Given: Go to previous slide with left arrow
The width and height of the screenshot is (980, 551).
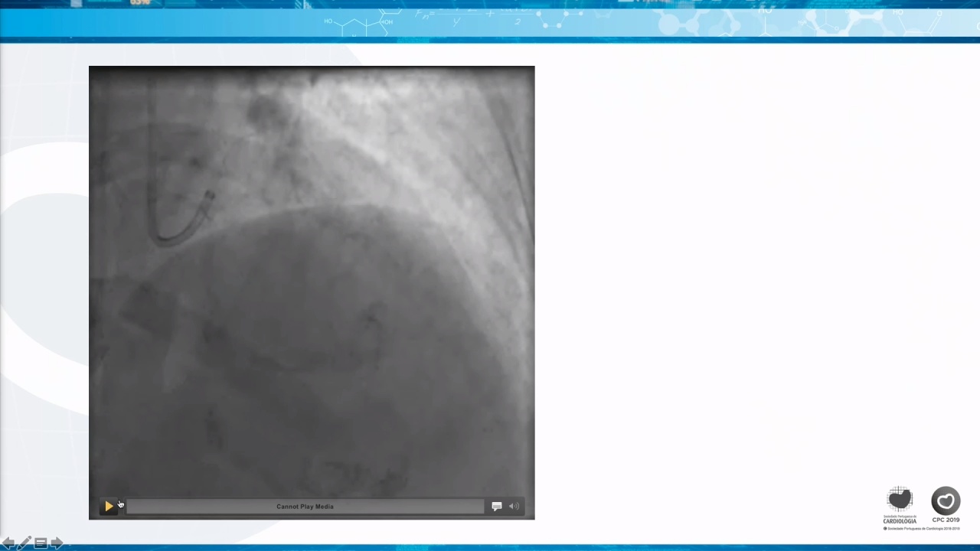Looking at the screenshot, I should pyautogui.click(x=8, y=543).
